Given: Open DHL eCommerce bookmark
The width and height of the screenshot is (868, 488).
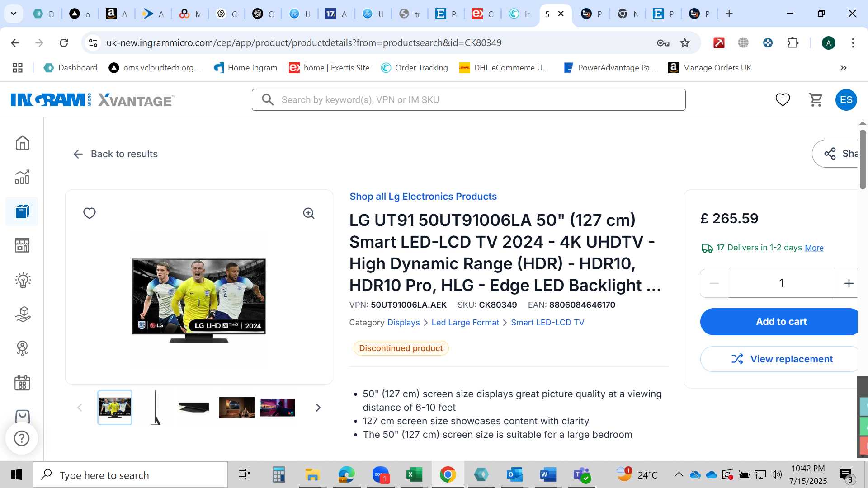Looking at the screenshot, I should [x=504, y=68].
